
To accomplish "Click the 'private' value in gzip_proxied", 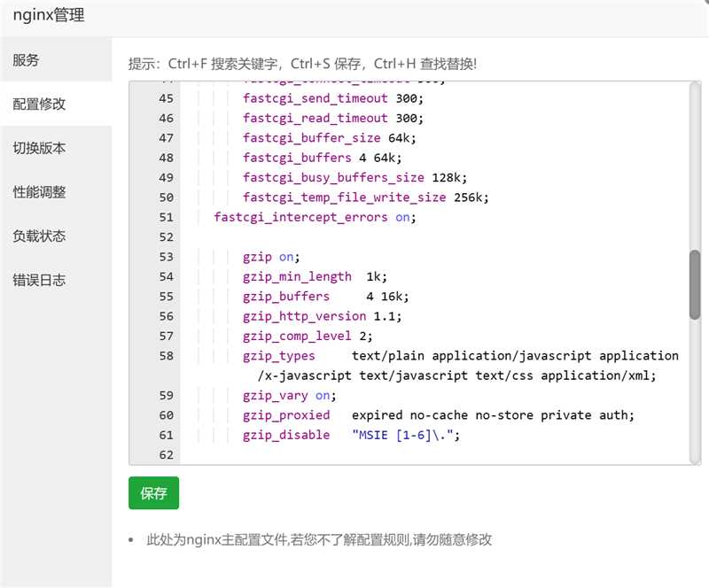I will [566, 415].
